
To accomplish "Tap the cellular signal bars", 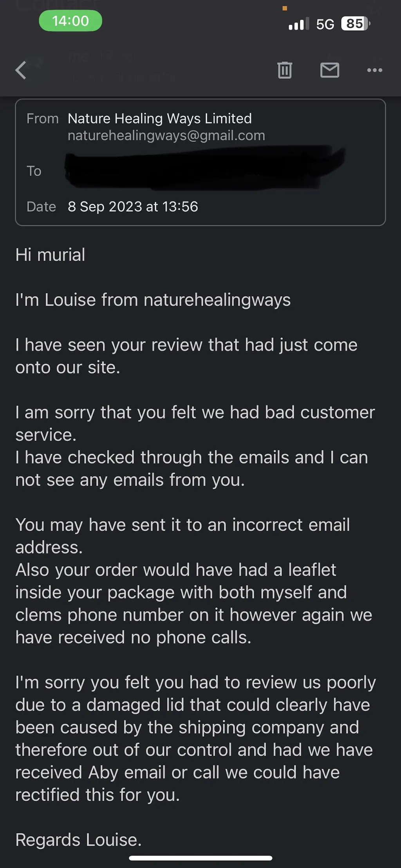I will (x=298, y=24).
